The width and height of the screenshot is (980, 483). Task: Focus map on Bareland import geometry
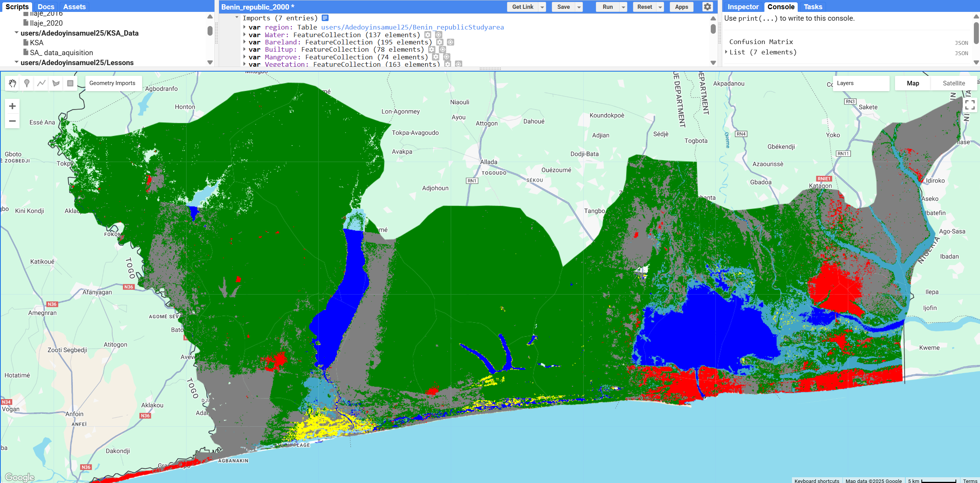451,42
